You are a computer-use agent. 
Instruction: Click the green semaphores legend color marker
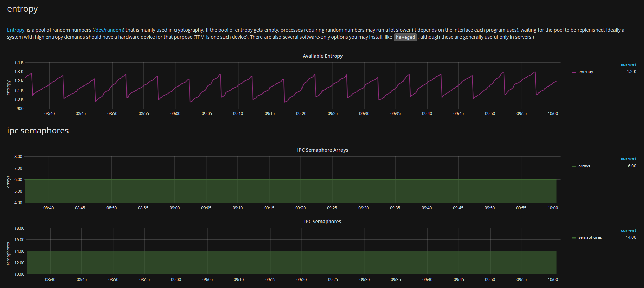[574, 238]
